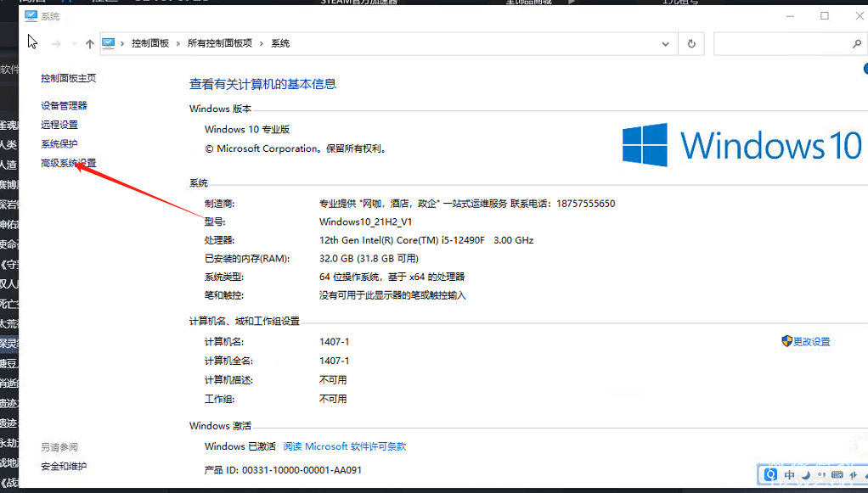868x493 pixels.
Task: Select the 工作组 value 不可用
Action: (333, 399)
